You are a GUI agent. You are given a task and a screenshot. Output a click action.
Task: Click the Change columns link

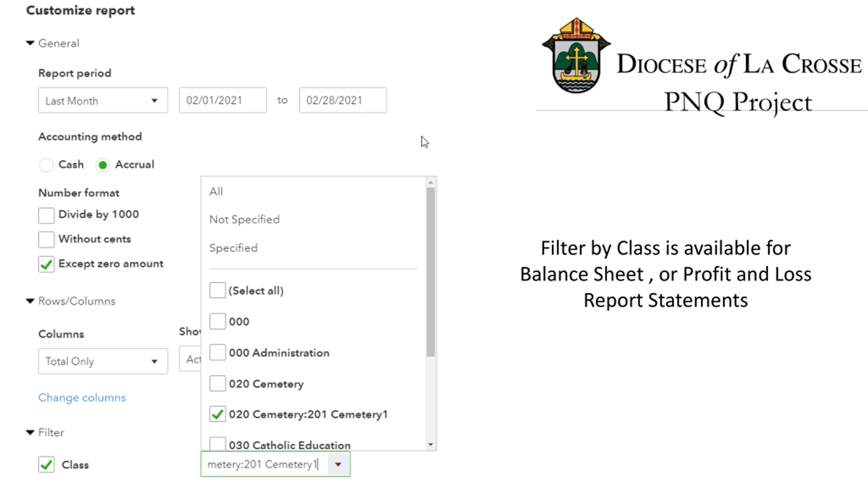pyautogui.click(x=82, y=398)
